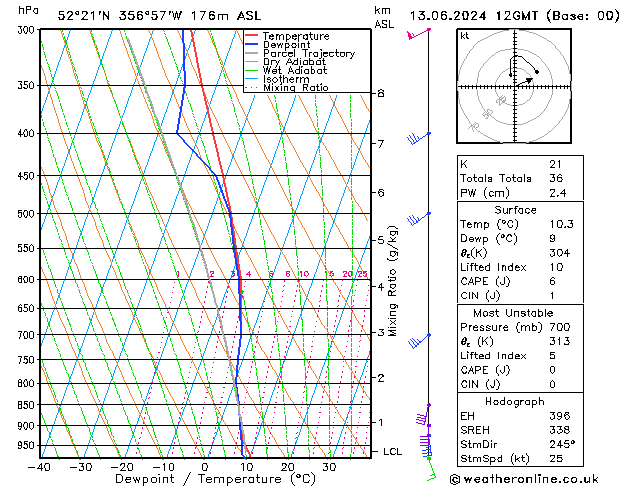Click the surface Lifted Index value 10
The width and height of the screenshot is (629, 486).
click(x=556, y=267)
